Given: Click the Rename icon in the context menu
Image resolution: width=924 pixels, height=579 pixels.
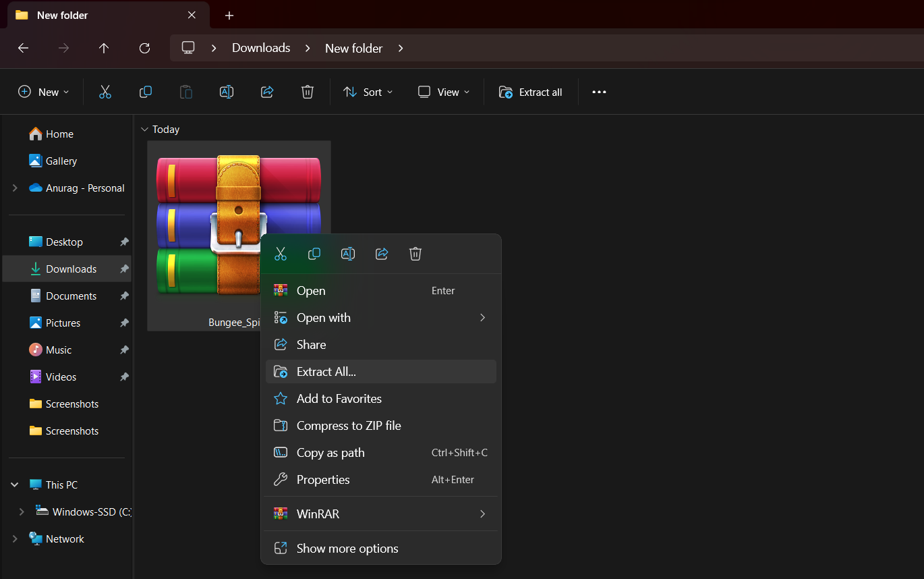Looking at the screenshot, I should (x=348, y=254).
